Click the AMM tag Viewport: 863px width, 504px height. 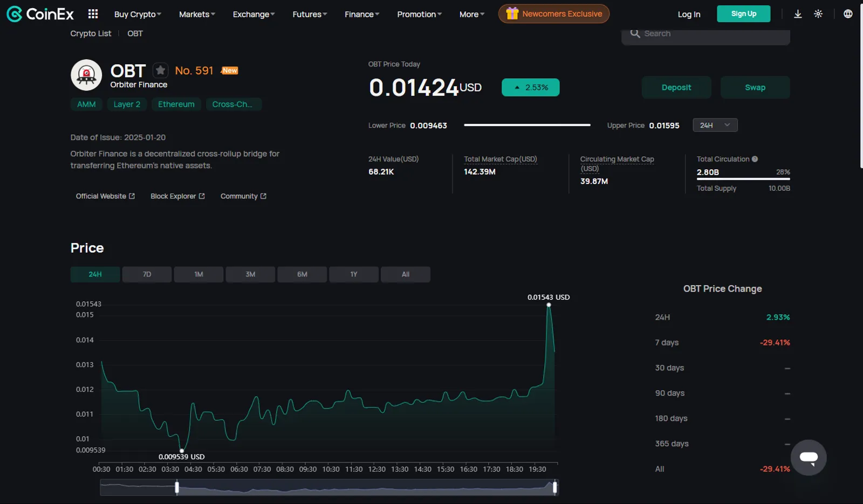(x=86, y=104)
